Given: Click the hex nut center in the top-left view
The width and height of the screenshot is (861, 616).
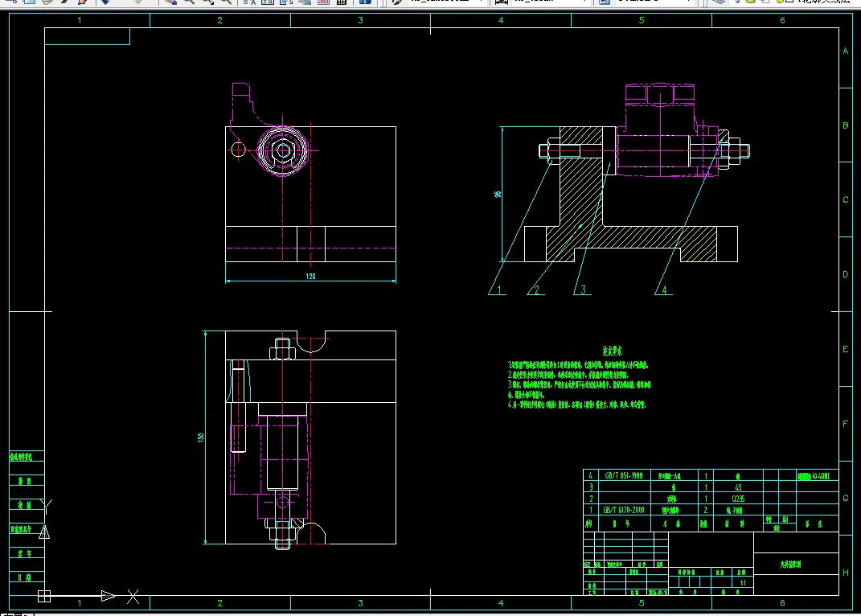Looking at the screenshot, I should 283,150.
